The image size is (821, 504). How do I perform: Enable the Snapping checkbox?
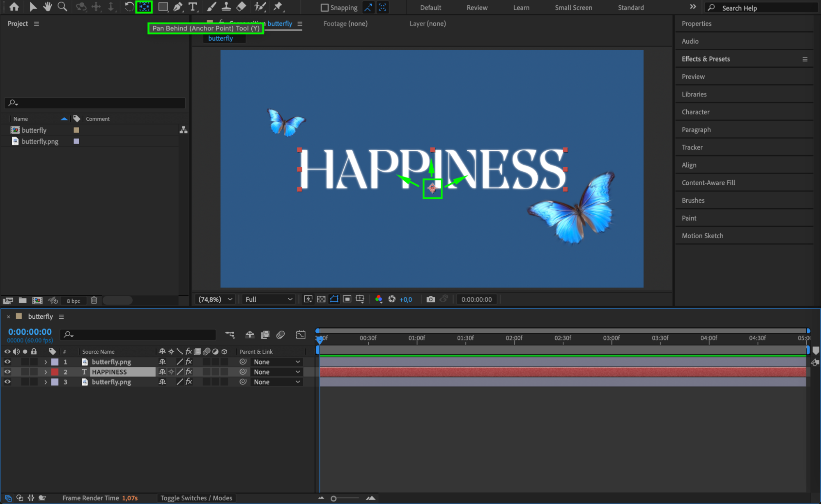324,8
